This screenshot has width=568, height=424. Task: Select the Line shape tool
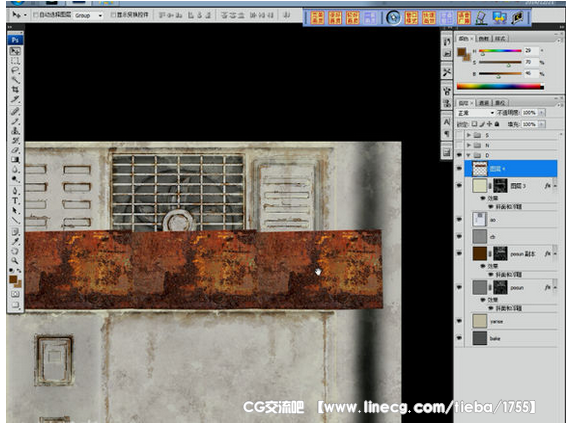[15, 220]
